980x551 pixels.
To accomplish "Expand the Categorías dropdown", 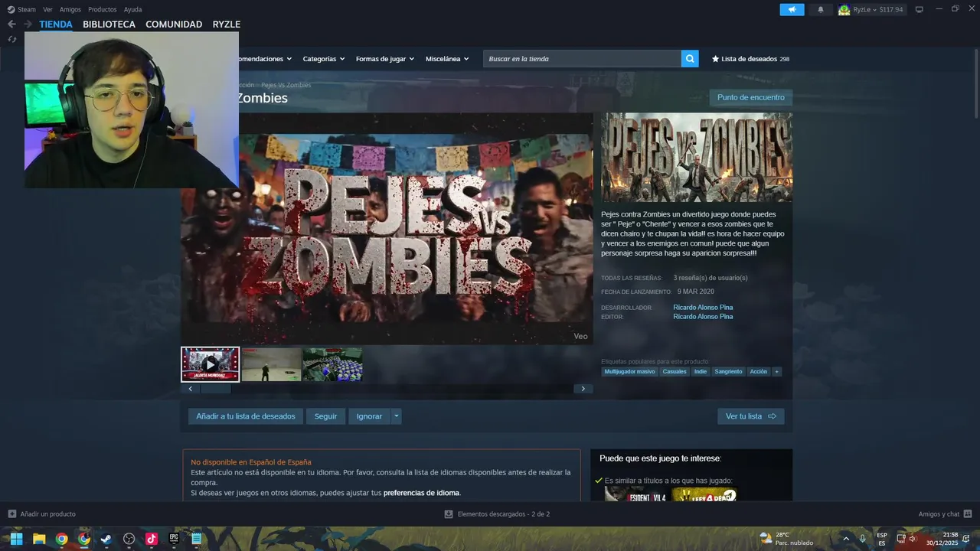I will click(x=323, y=59).
